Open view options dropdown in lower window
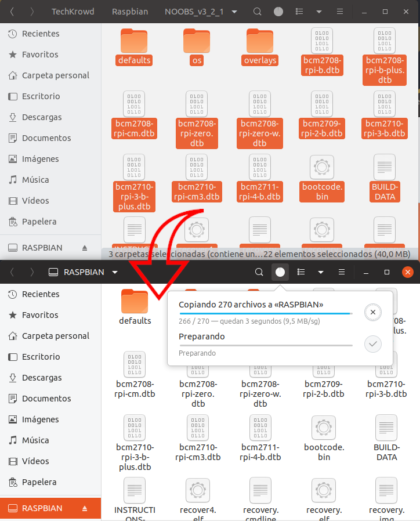 [x=320, y=272]
